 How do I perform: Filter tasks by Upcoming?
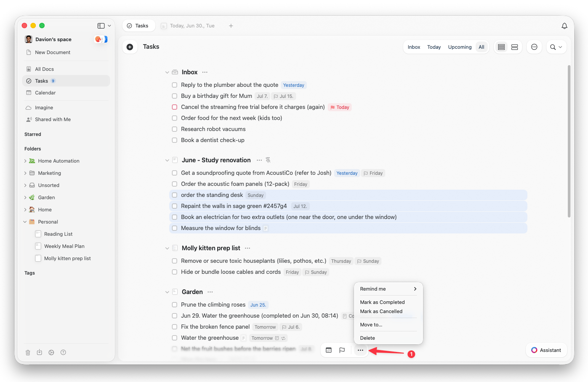(x=460, y=47)
